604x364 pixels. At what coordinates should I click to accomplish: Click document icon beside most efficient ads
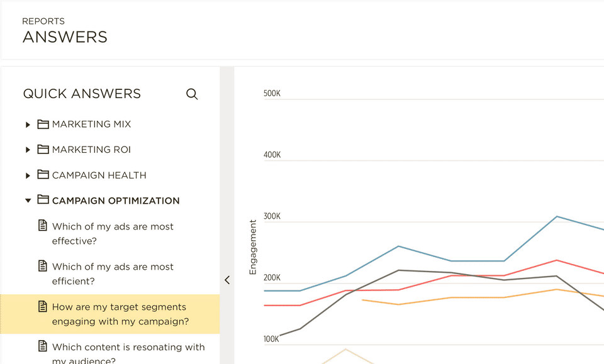tap(43, 266)
